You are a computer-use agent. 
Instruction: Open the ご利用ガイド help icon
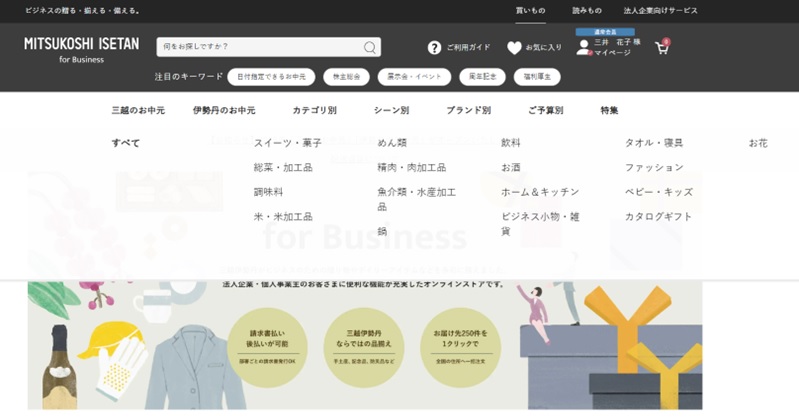pos(434,47)
